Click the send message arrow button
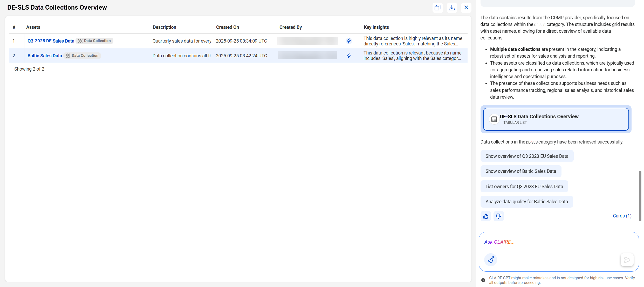 click(x=627, y=260)
